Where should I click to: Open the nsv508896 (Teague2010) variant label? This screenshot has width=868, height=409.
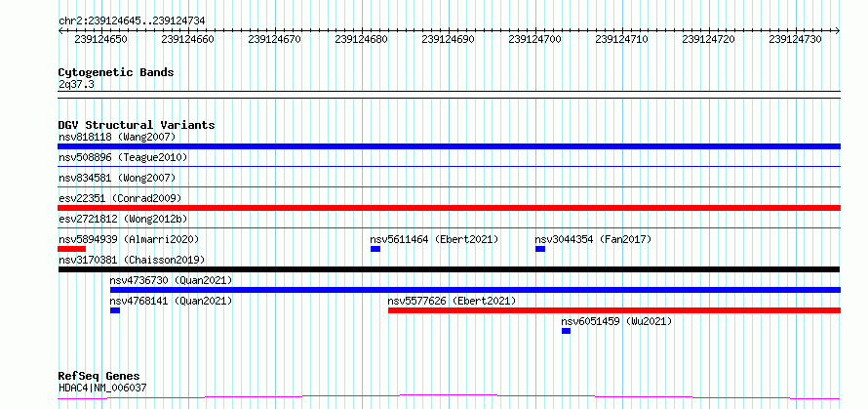[x=123, y=158]
